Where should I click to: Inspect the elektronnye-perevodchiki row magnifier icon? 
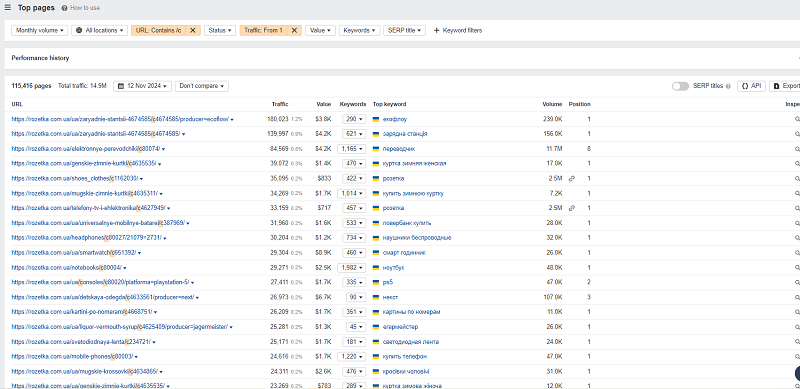tap(797, 149)
